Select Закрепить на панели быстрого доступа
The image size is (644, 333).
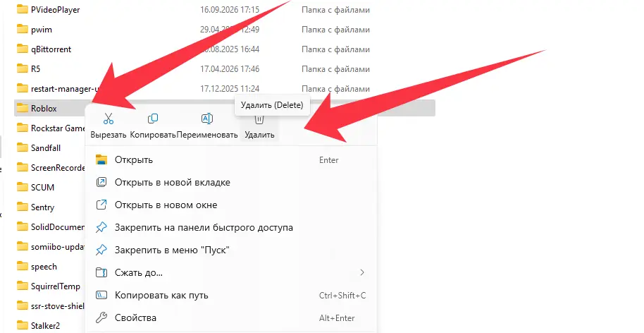click(x=231, y=227)
